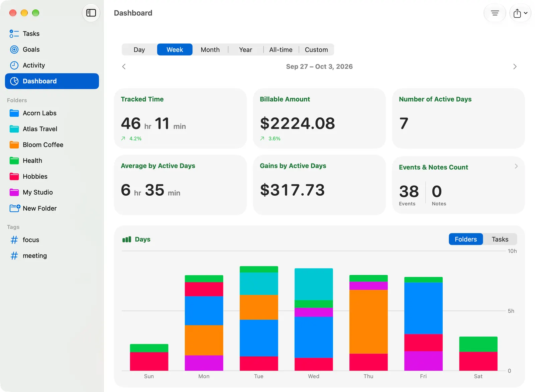
Task: Click Saturday's green bar segment
Action: coord(478,344)
